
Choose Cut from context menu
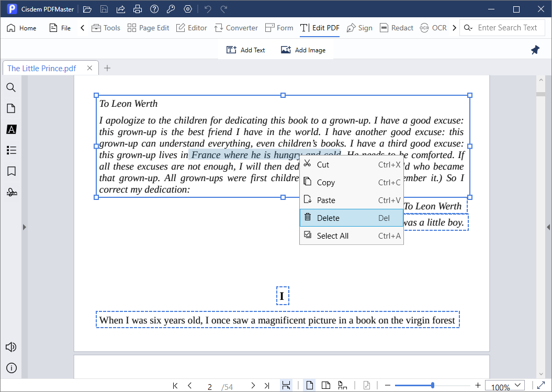[x=351, y=164]
